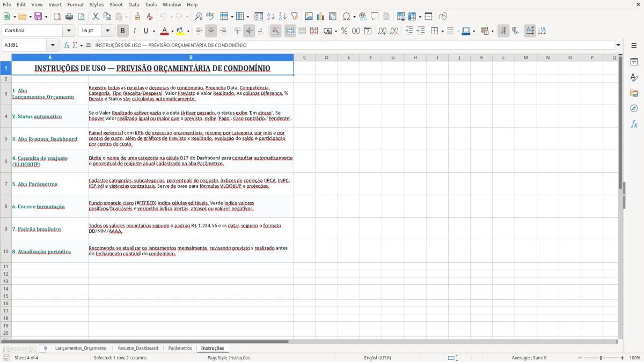Viewport: 644px width, 362px height.
Task: Click the 100% zoom level
Action: point(634,358)
